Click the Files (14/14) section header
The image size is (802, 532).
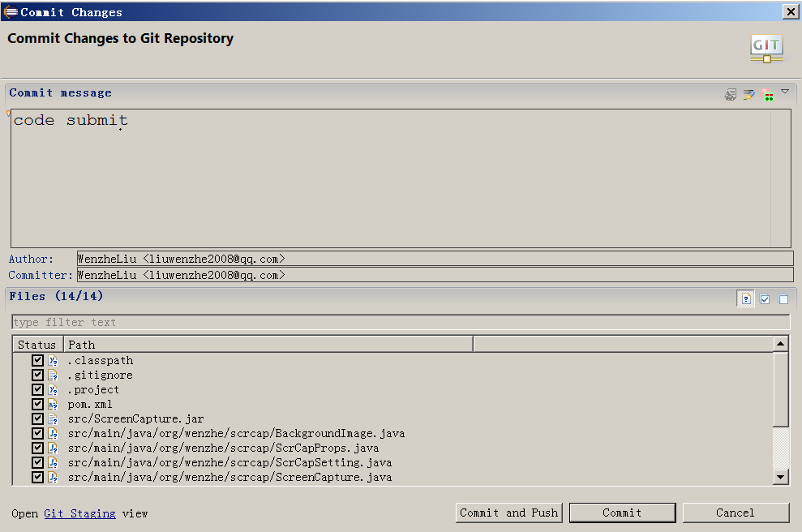pos(56,296)
